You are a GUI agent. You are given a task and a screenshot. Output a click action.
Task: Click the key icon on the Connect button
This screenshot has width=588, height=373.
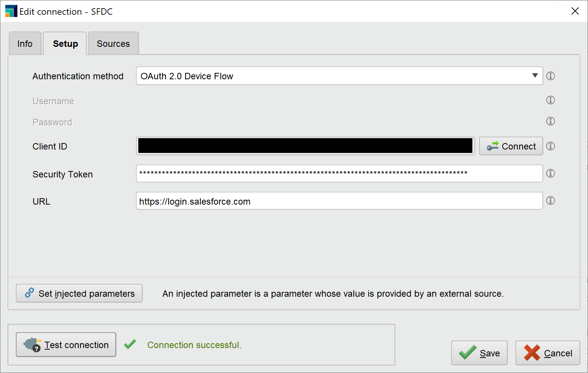point(492,146)
